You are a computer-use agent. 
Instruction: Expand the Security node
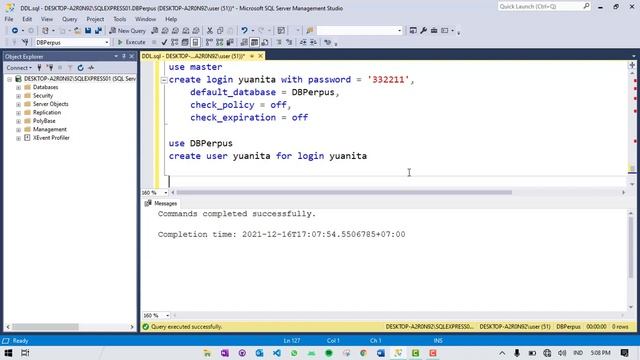tap(18, 96)
